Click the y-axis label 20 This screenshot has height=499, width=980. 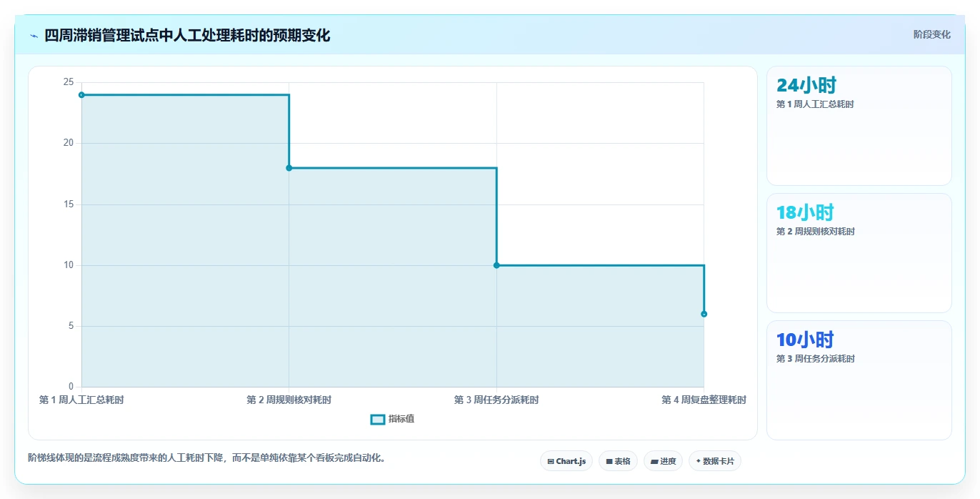[x=69, y=143]
